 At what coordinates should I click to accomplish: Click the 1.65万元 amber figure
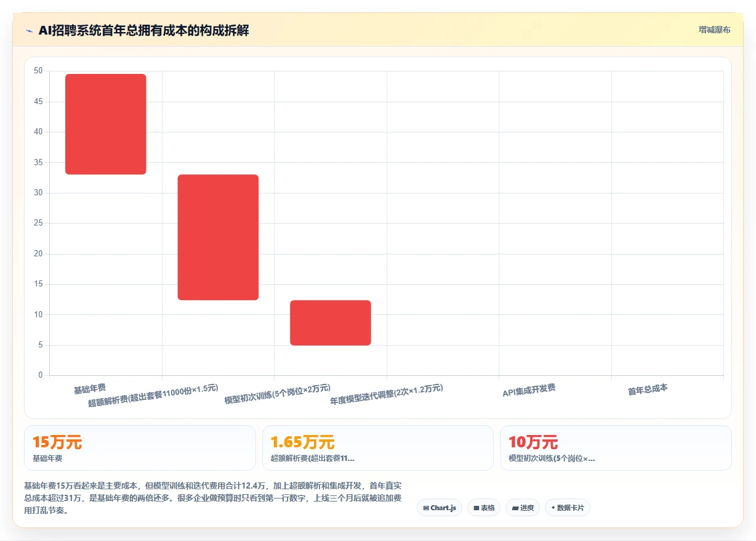[303, 442]
